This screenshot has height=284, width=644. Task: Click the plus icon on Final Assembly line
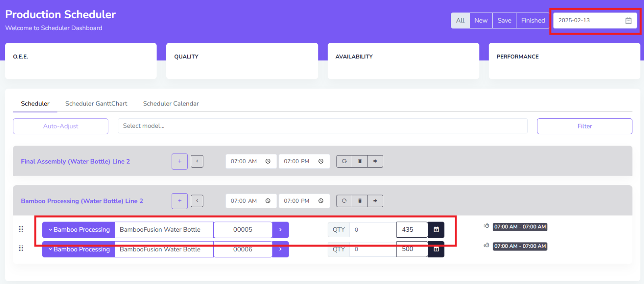pyautogui.click(x=180, y=162)
